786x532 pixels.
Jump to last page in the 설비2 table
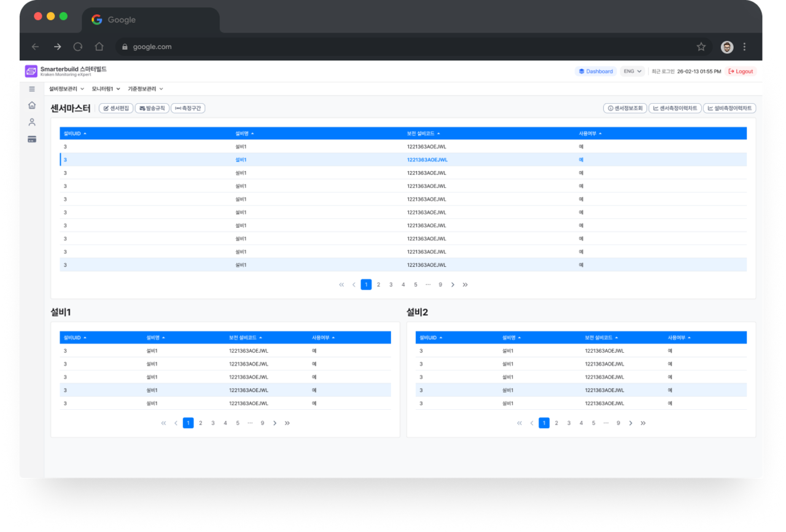(x=643, y=423)
